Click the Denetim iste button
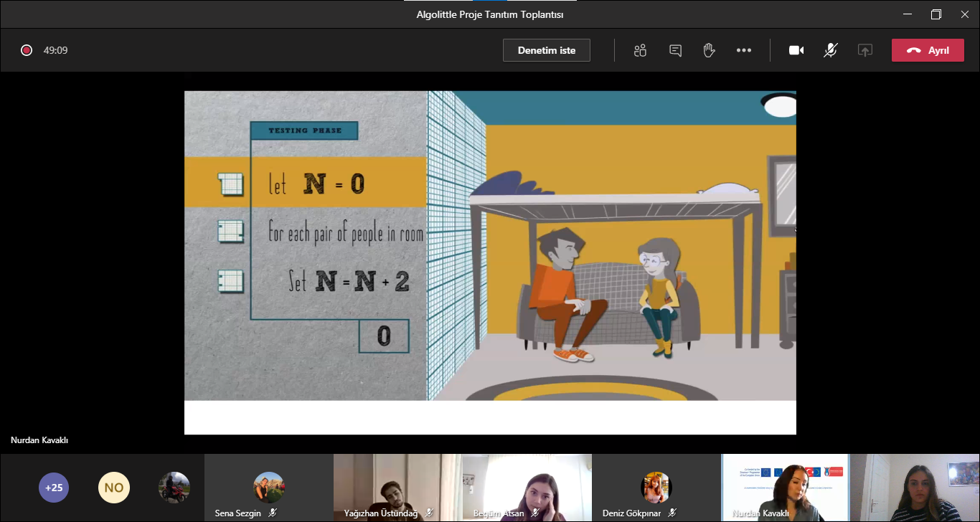 547,50
